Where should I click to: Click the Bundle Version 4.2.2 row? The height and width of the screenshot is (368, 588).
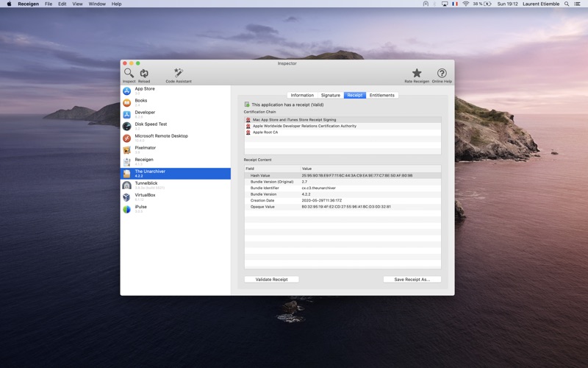coord(343,194)
